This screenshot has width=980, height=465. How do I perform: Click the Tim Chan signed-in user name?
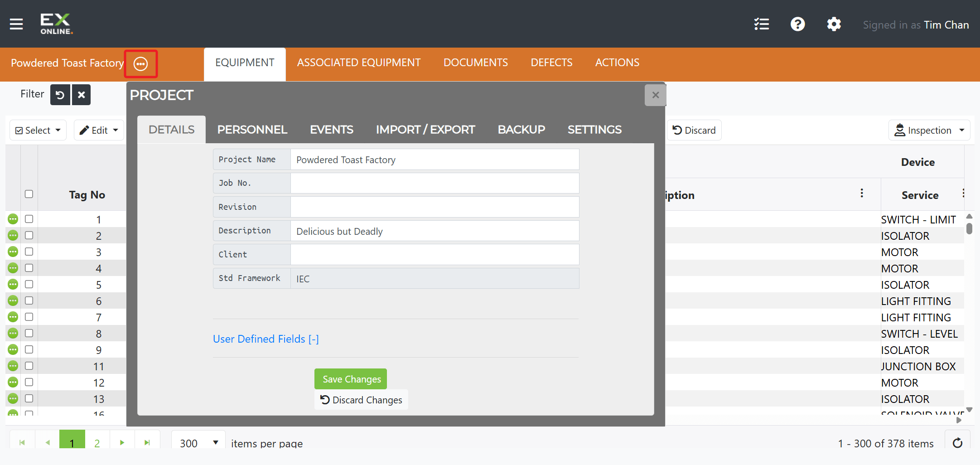pos(946,25)
